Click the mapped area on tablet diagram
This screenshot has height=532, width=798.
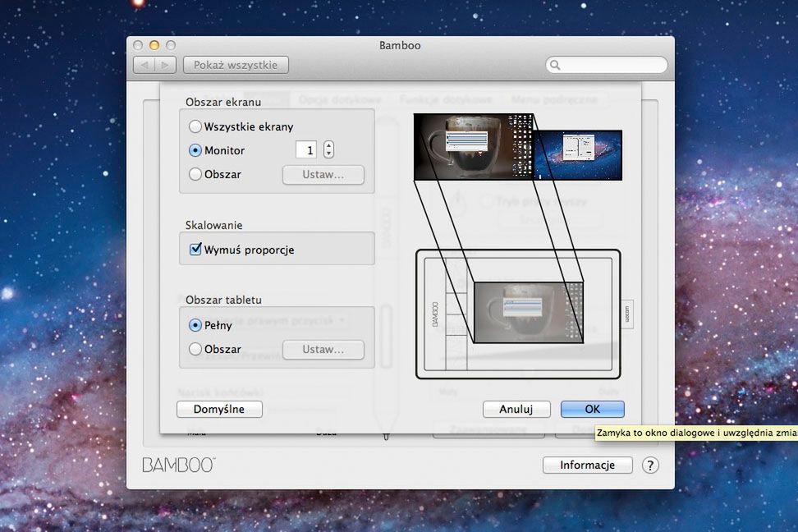coord(528,312)
